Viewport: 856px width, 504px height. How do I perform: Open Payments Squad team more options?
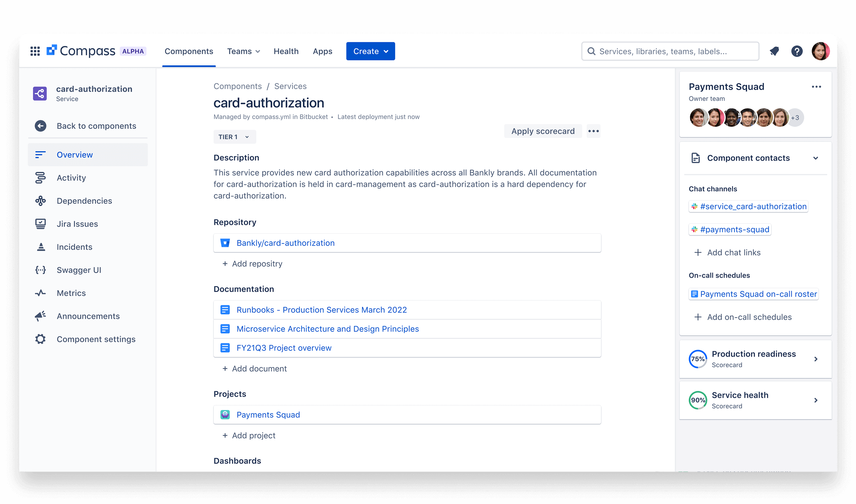tap(816, 87)
